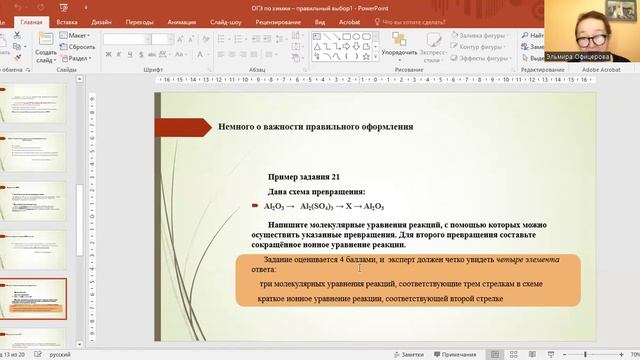Open Заливка фигуры shape fill dropdown

coord(480,36)
